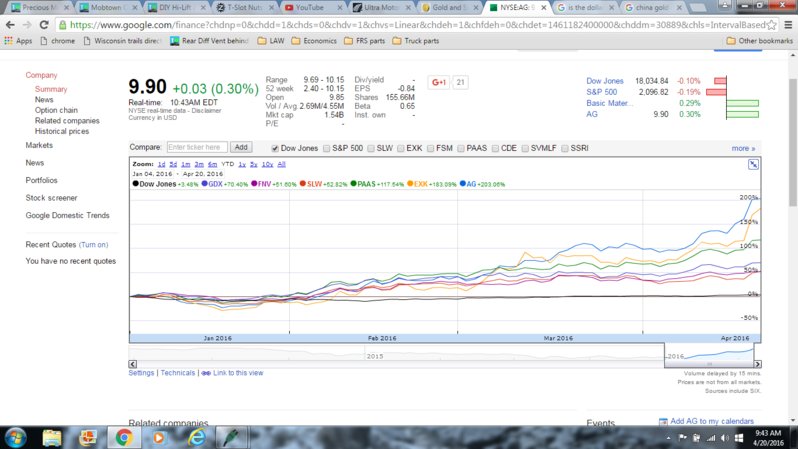
Task: Open Option chain sidebar item
Action: [x=56, y=110]
